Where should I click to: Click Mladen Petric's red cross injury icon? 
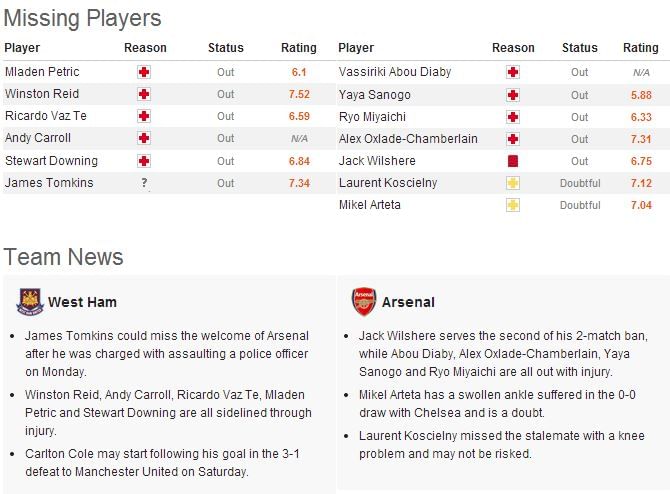tap(144, 72)
